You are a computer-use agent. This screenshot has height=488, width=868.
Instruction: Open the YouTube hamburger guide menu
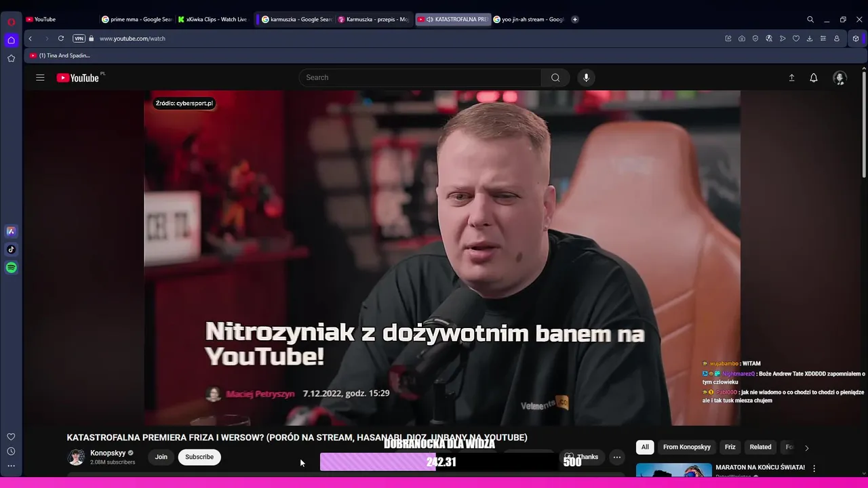(x=40, y=77)
